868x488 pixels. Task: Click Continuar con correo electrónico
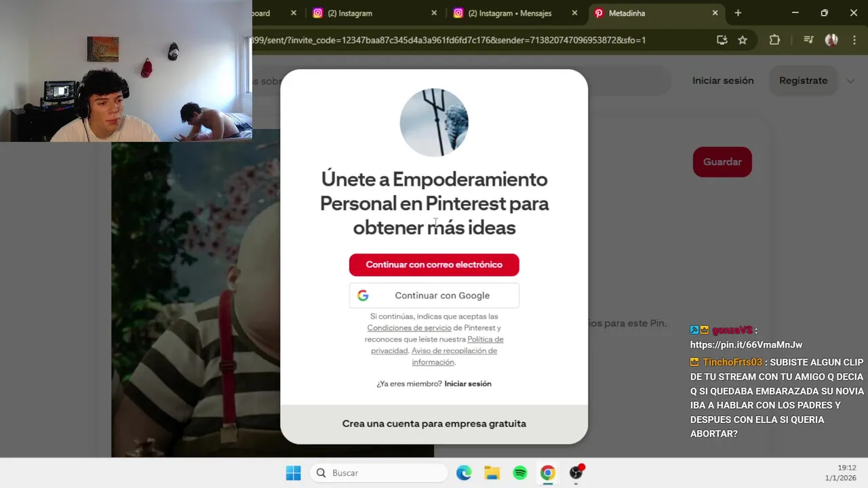click(x=434, y=264)
